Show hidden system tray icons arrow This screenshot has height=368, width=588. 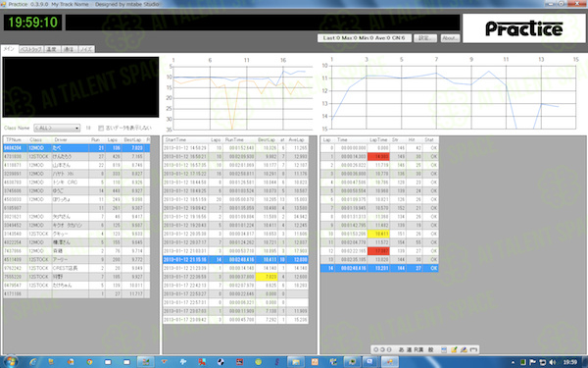pyautogui.click(x=513, y=363)
